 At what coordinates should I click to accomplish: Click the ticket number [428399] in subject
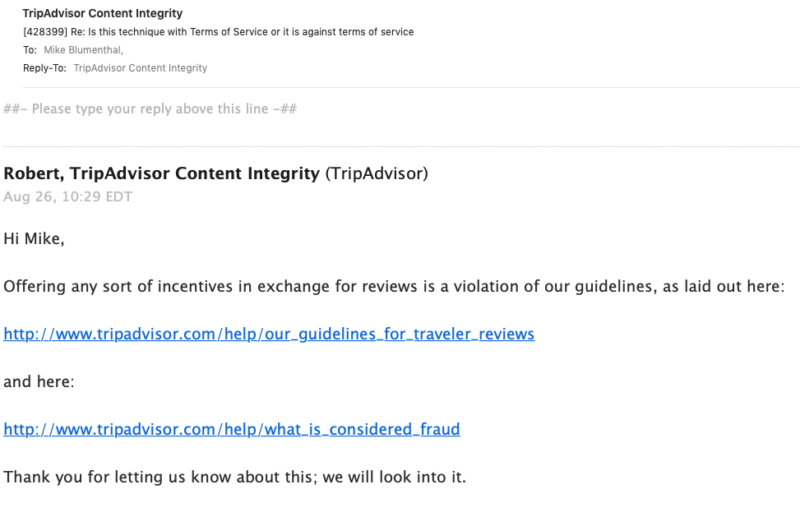coord(45,32)
